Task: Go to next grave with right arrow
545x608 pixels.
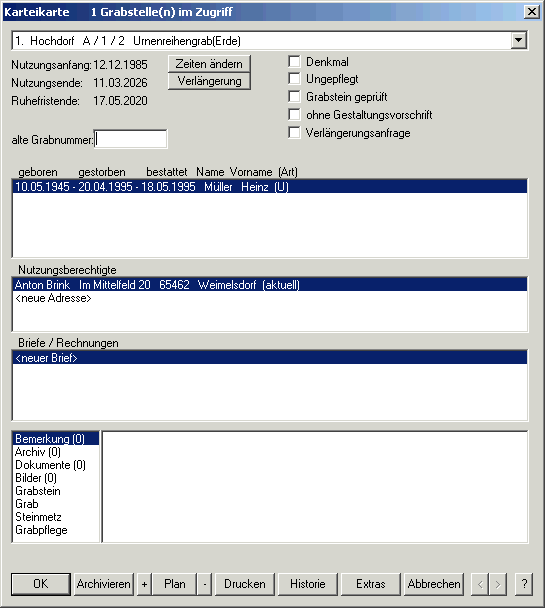Action: coord(498,584)
